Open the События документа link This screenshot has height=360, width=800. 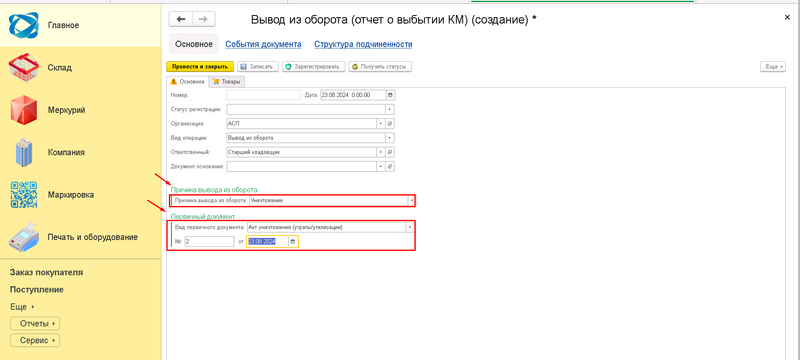263,44
